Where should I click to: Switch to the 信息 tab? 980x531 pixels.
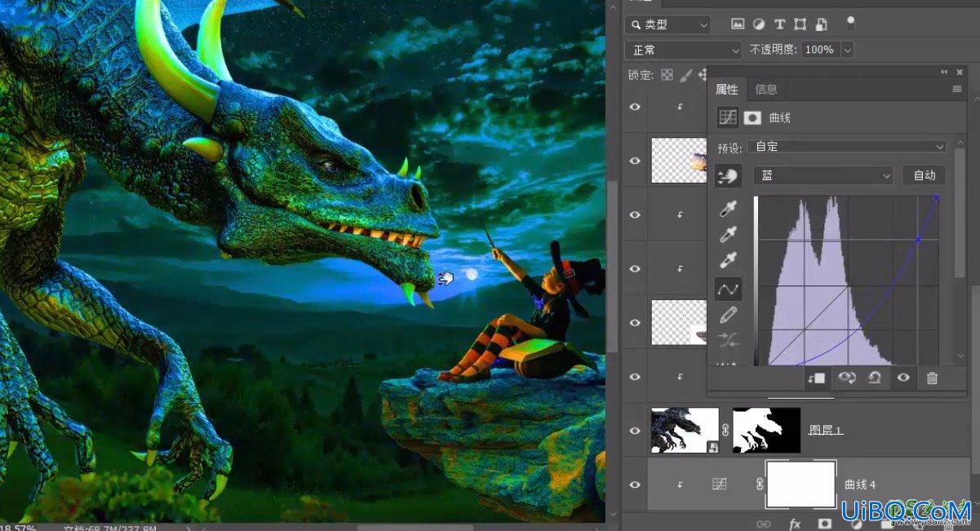(766, 89)
